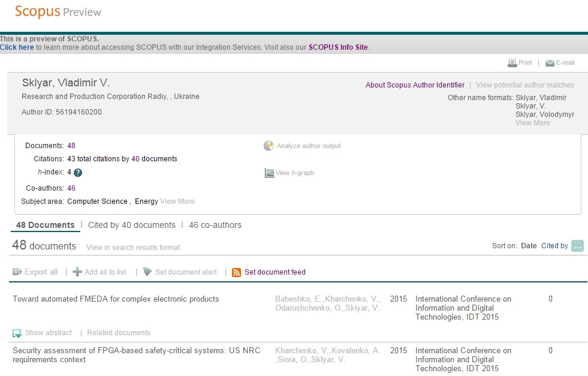Click the printer icon beside Print
Viewport: 588px width, 376px height.
[512, 63]
